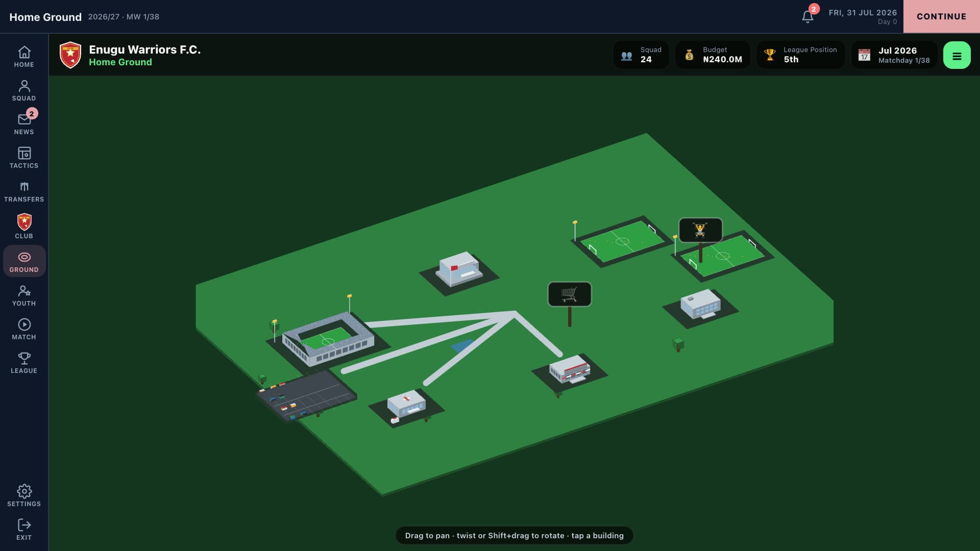980x551 pixels.
Task: Tap the building with red flag sign
Action: pyautogui.click(x=458, y=268)
